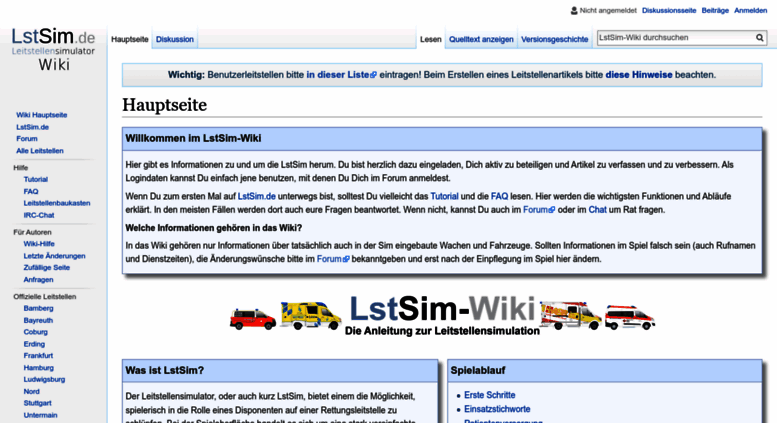Select the Hauptseite tab
Image resolution: width=777 pixels, height=423 pixels.
coord(129,39)
